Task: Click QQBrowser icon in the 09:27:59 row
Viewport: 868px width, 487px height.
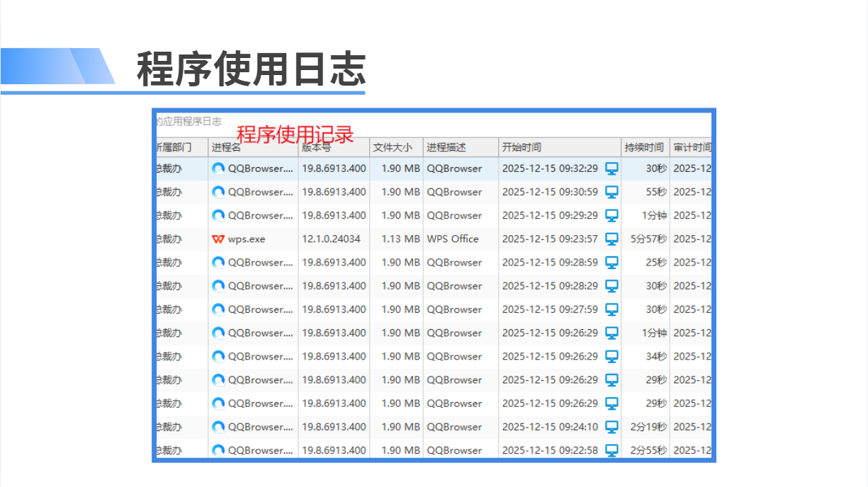Action: (x=218, y=309)
